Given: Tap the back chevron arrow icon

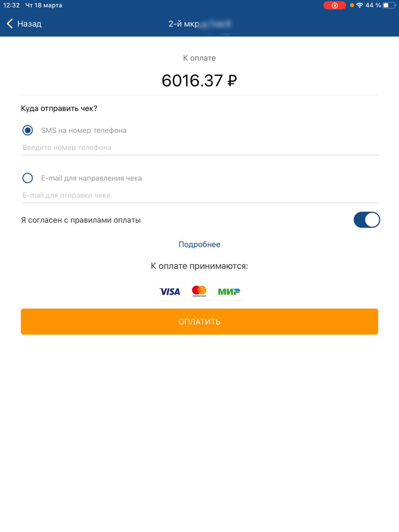Looking at the screenshot, I should tap(10, 24).
